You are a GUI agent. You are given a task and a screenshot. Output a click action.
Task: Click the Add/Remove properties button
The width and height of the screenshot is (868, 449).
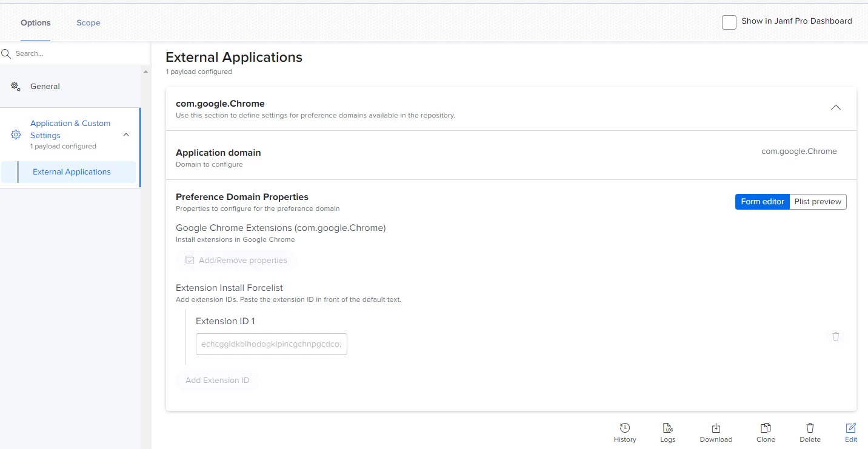click(x=236, y=261)
